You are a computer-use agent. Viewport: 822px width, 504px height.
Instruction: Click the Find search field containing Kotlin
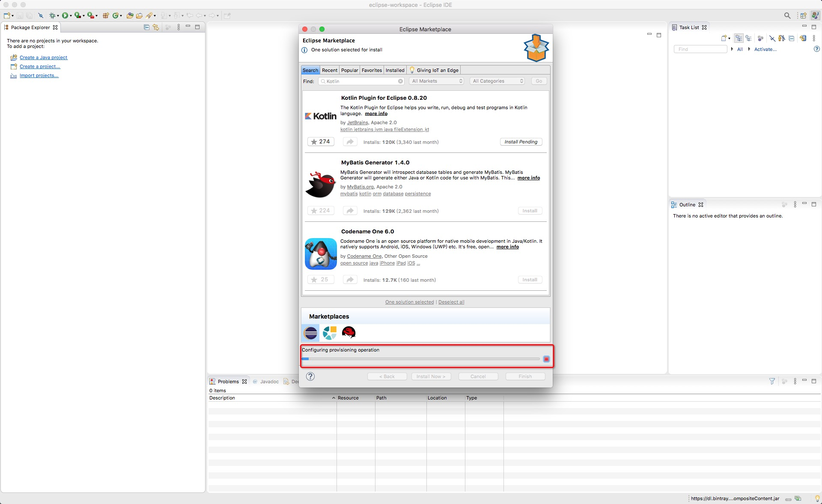point(361,81)
